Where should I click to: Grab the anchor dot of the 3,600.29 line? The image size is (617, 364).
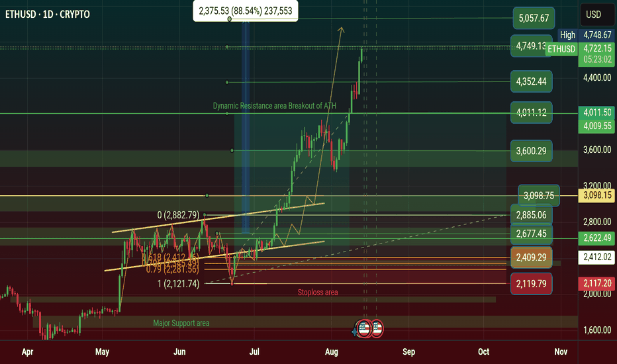coord(232,150)
